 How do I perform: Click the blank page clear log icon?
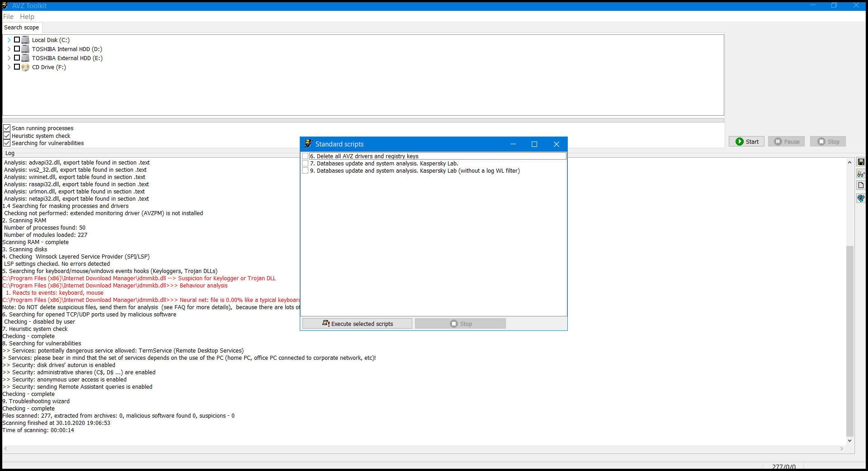point(861,185)
